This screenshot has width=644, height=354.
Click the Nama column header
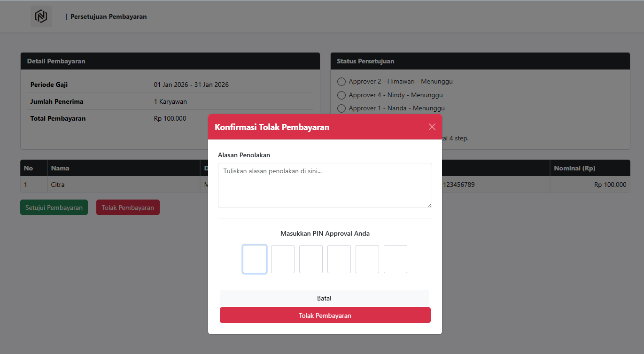pyautogui.click(x=60, y=168)
